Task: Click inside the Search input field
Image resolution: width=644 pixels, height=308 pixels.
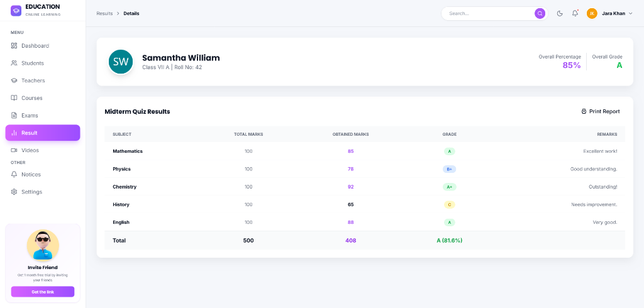Action: click(x=487, y=13)
